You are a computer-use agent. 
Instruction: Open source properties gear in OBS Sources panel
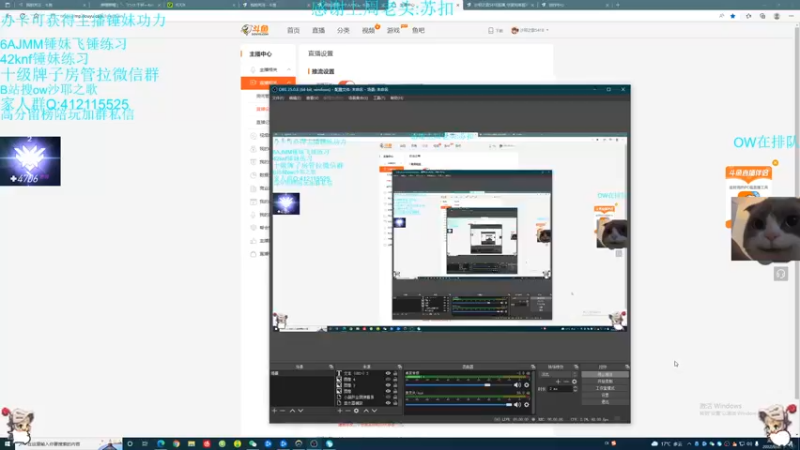click(x=356, y=411)
